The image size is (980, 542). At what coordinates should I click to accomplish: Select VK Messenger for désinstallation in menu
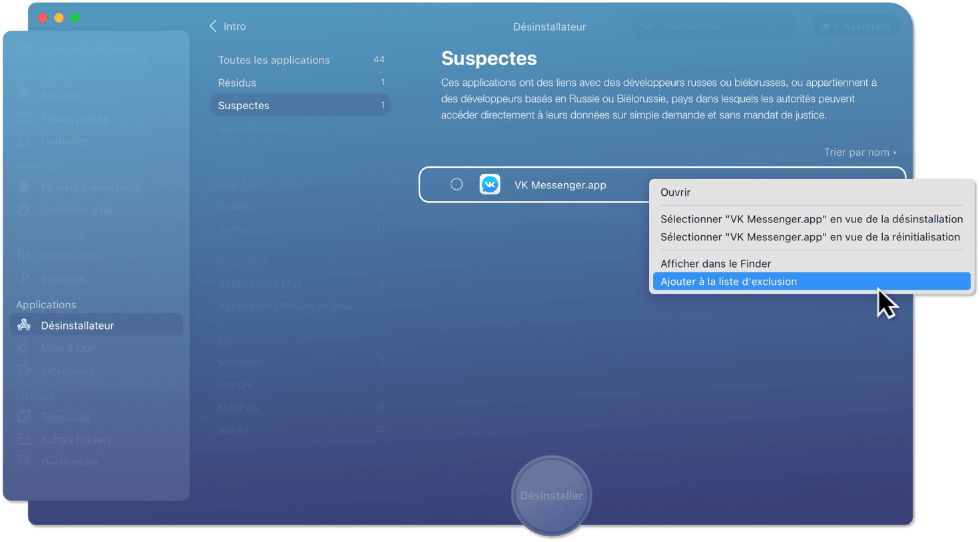[x=811, y=219]
